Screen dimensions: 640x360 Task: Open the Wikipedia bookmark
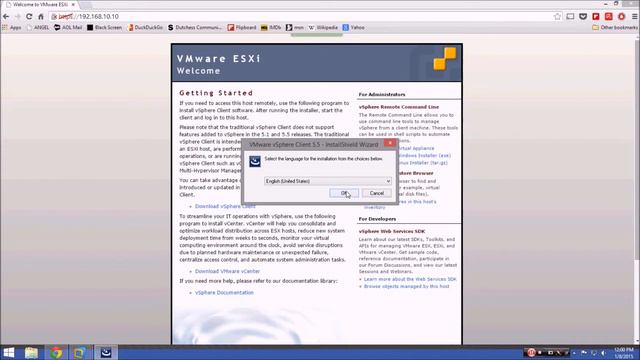coord(323,28)
